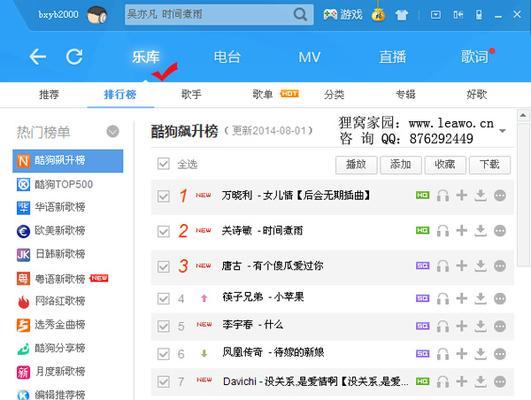This screenshot has width=531, height=400.
Task: Listen to 筷子兄弟 小苹果 via headphone icon
Action: click(x=443, y=298)
